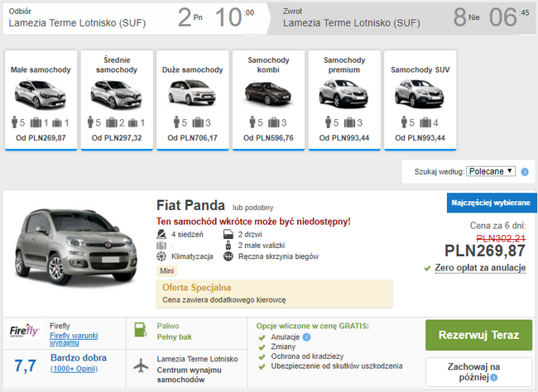The image size is (538, 392).
Task: Click the suitcase icon beside 2 małe walizki
Action: [x=228, y=246]
